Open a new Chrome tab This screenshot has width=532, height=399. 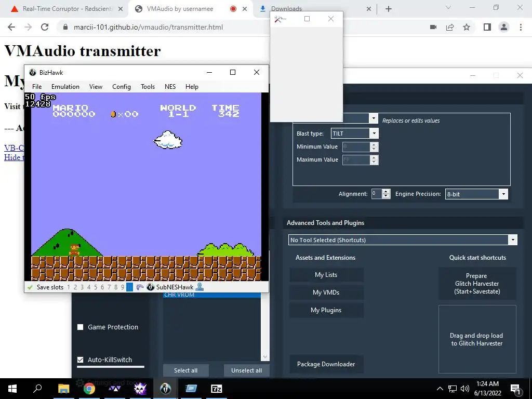(389, 9)
